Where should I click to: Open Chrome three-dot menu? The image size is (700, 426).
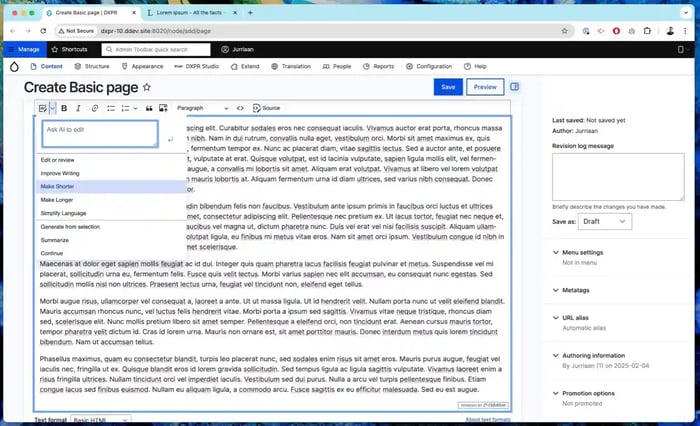coord(685,31)
